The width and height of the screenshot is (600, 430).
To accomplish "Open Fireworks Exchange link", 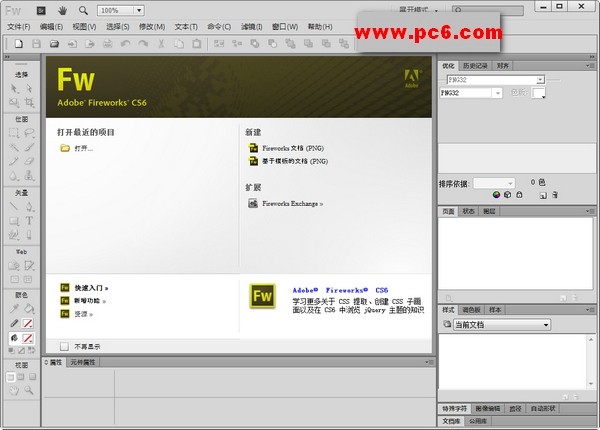I will coord(293,204).
